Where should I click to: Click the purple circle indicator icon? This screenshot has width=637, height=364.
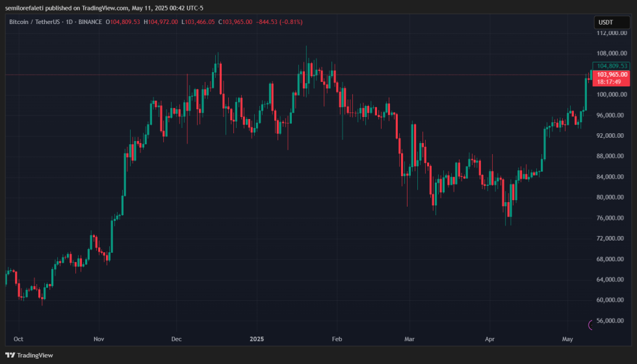coord(591,324)
